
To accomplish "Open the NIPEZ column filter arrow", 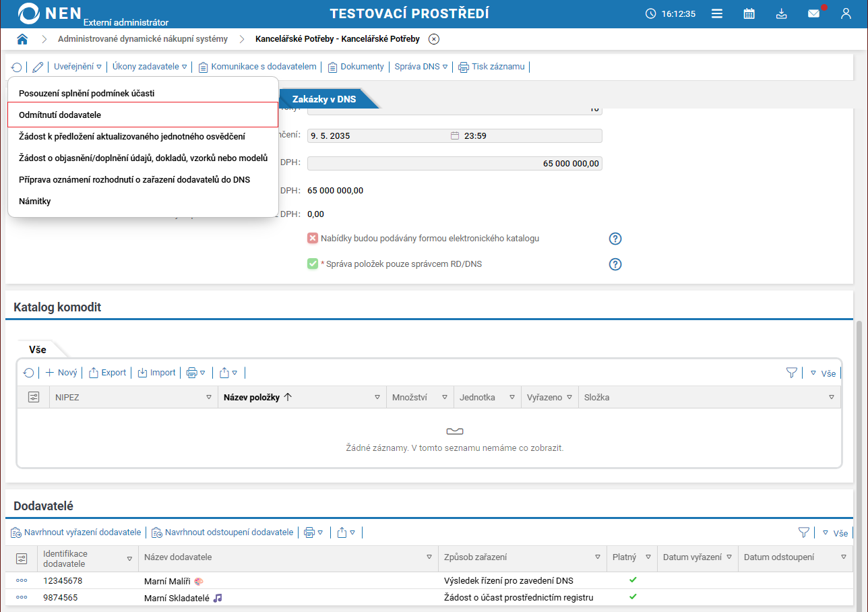I will coord(209,398).
